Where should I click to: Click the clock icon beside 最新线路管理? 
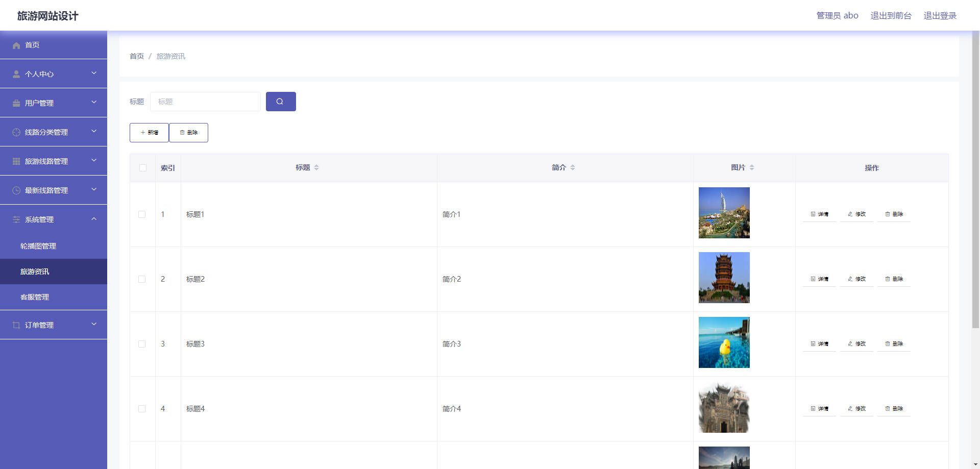(x=16, y=190)
